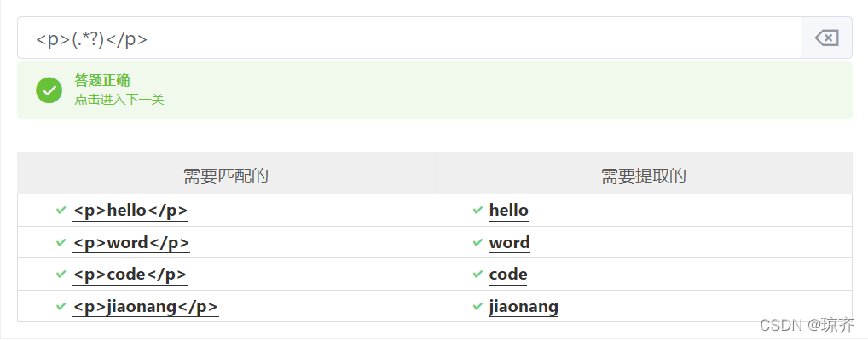Image resolution: width=868 pixels, height=341 pixels.
Task: Click the green success checkmark circle icon
Action: click(x=49, y=90)
